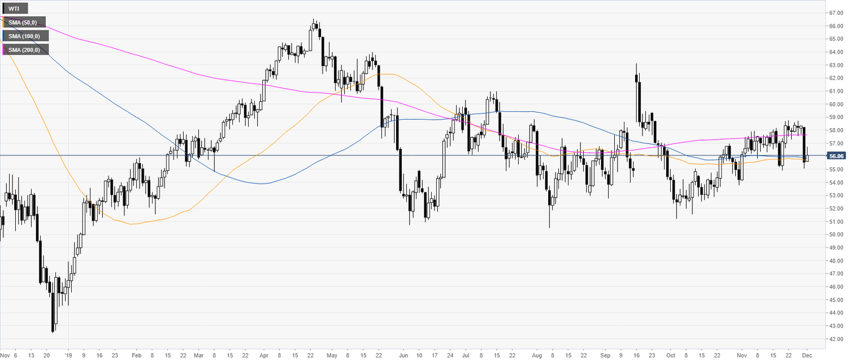Viewport: 868px width, 362px height.
Task: Click the Sep label on the date axis
Action: (605, 356)
